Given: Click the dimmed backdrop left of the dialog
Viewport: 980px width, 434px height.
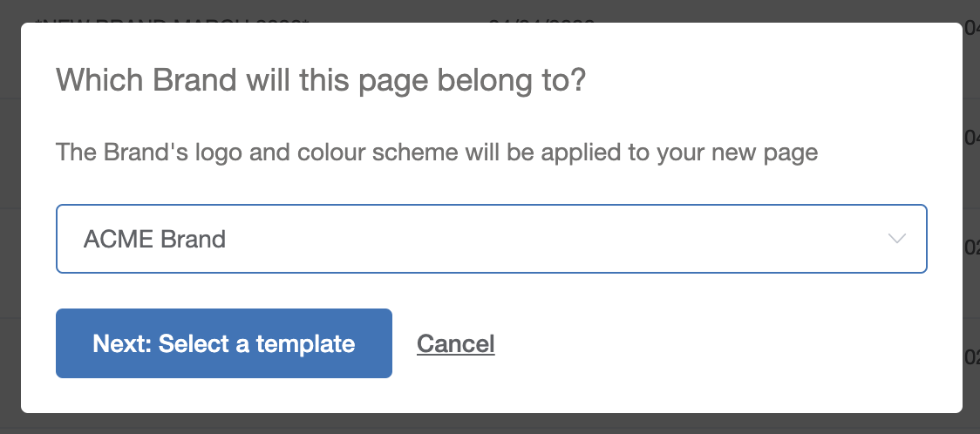Looking at the screenshot, I should (x=10, y=218).
